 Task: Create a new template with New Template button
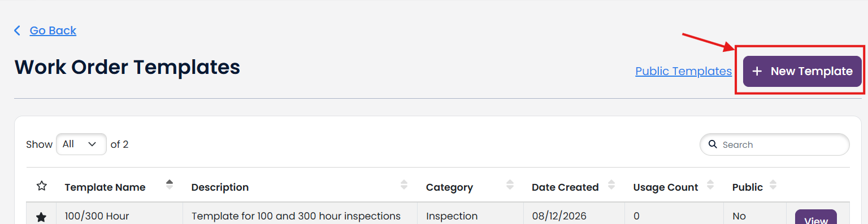click(x=802, y=71)
